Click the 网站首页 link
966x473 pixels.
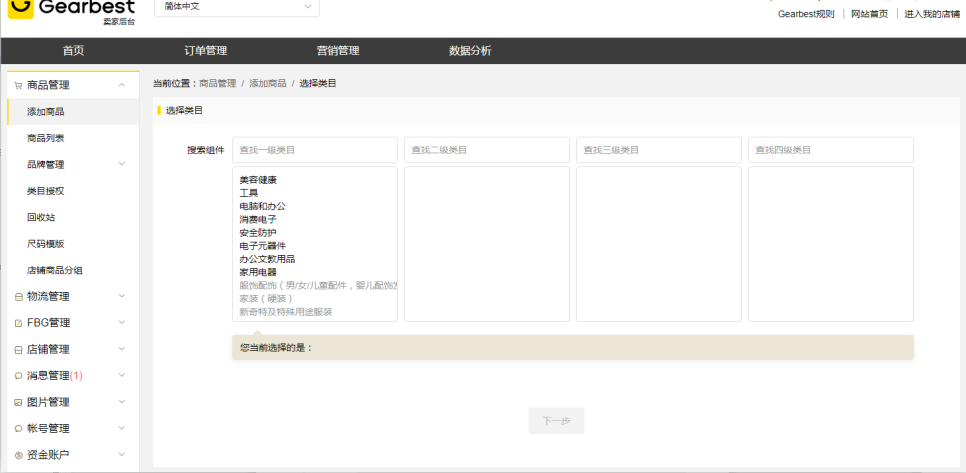coord(870,14)
